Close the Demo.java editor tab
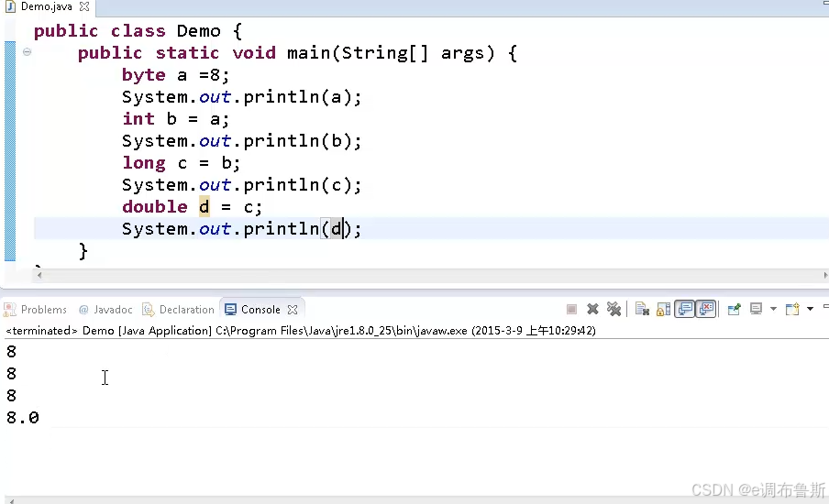This screenshot has height=504, width=829. click(84, 6)
